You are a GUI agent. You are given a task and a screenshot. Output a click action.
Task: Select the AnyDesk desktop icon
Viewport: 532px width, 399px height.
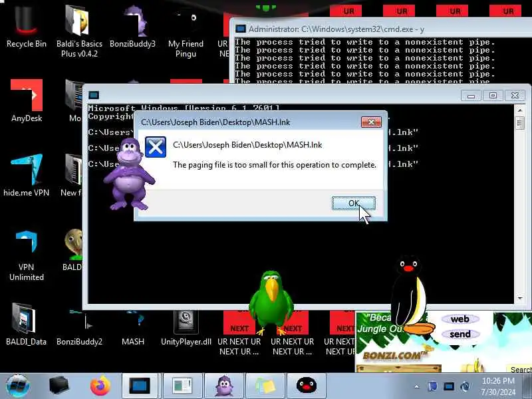(x=27, y=100)
